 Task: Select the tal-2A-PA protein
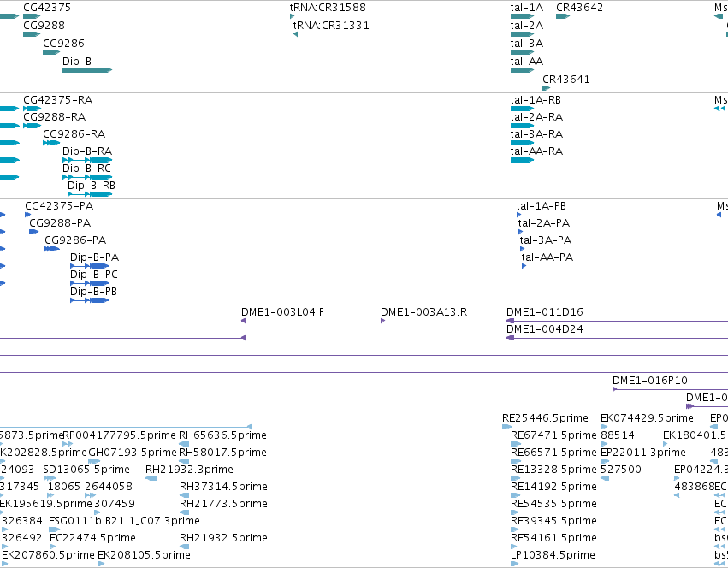click(520, 232)
